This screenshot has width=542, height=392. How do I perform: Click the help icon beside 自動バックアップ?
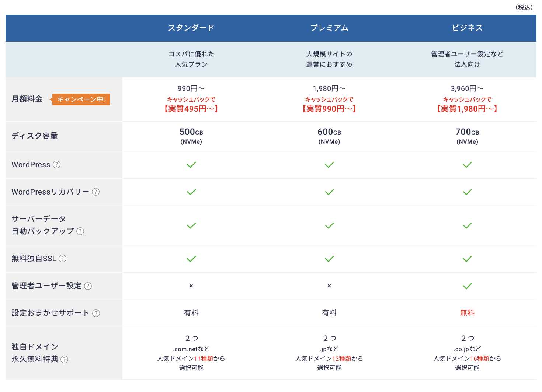[x=80, y=231]
